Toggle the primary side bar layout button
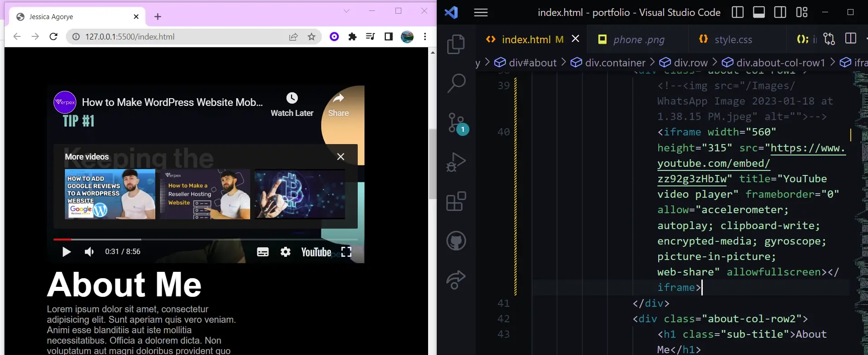 (x=737, y=12)
